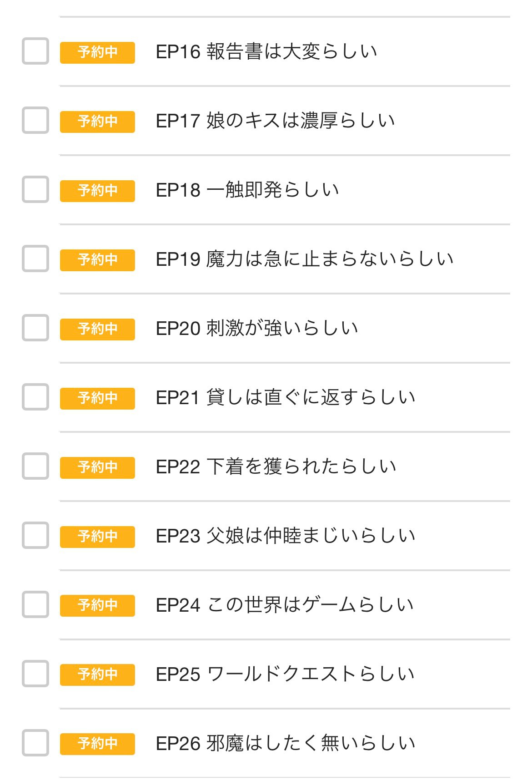Open episode EP20 刺激が強いらしい
The image size is (532, 781).
point(257,328)
